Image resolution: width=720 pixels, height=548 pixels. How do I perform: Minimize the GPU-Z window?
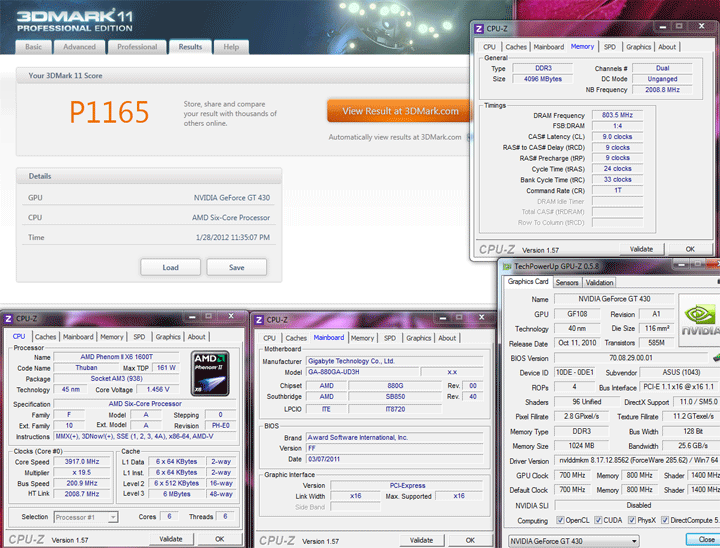[x=681, y=265]
